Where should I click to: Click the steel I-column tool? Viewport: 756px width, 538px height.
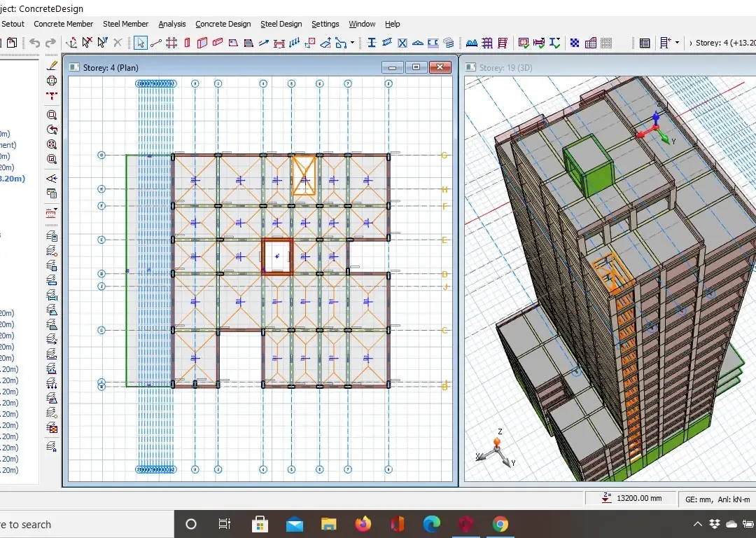coord(371,43)
